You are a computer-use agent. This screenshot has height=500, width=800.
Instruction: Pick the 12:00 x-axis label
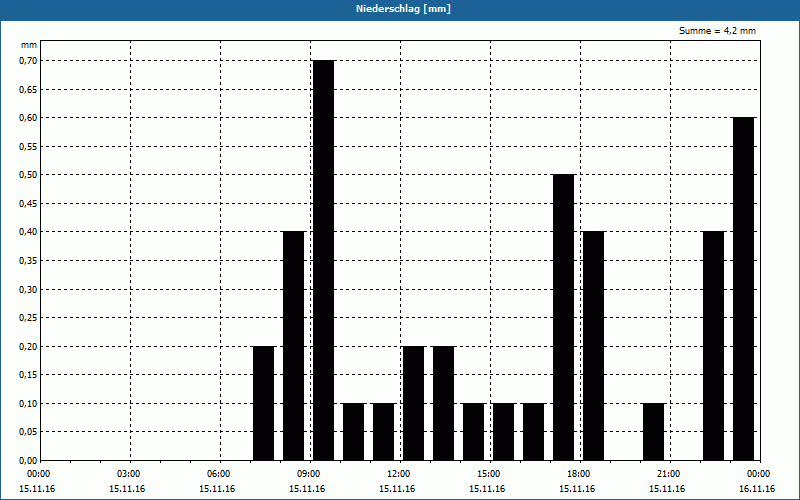401,474
